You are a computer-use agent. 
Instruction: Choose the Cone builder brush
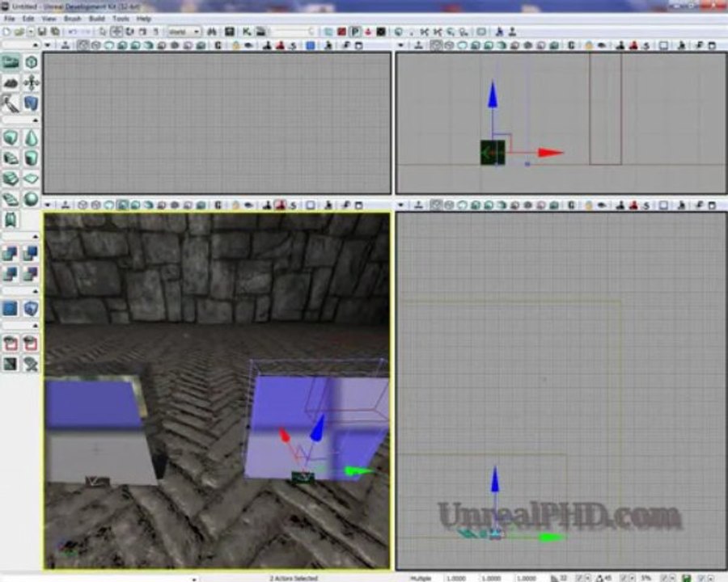tap(31, 138)
